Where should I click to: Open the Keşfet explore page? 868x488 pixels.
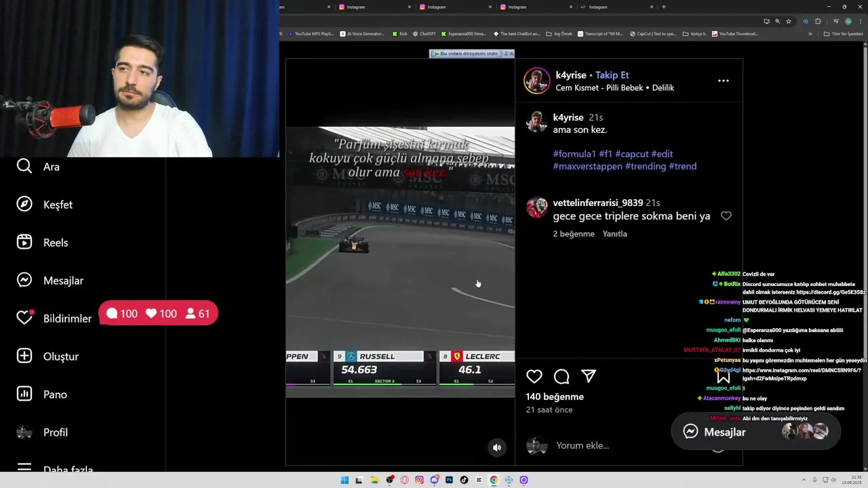(45, 205)
